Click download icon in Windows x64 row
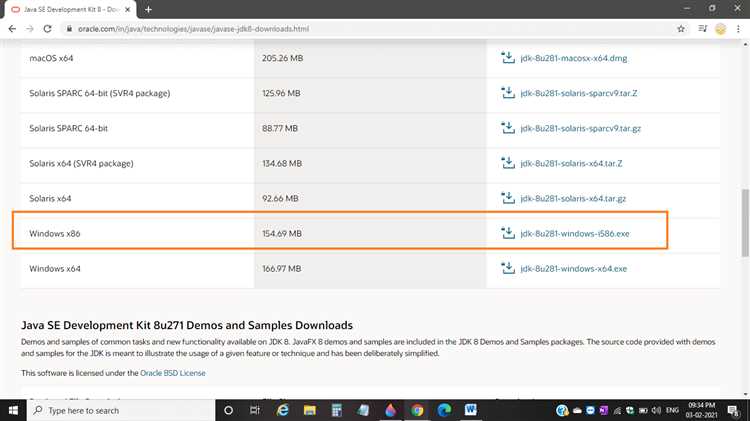 tap(507, 268)
